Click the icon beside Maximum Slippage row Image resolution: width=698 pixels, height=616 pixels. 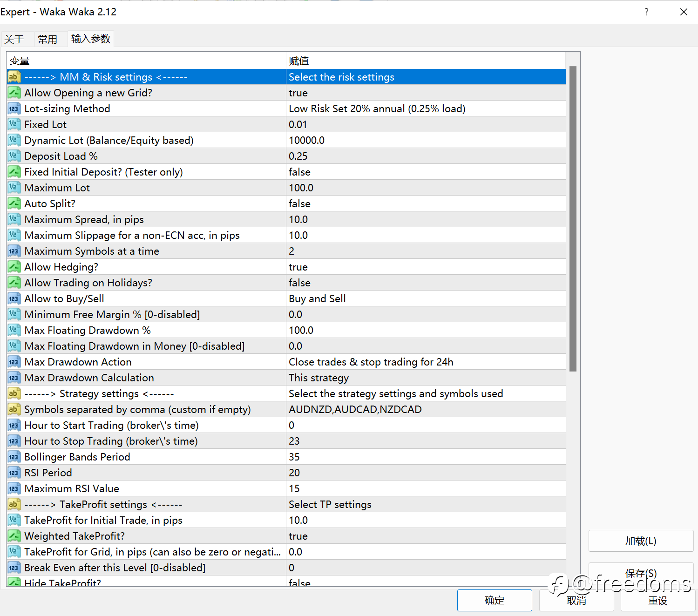tap(14, 235)
